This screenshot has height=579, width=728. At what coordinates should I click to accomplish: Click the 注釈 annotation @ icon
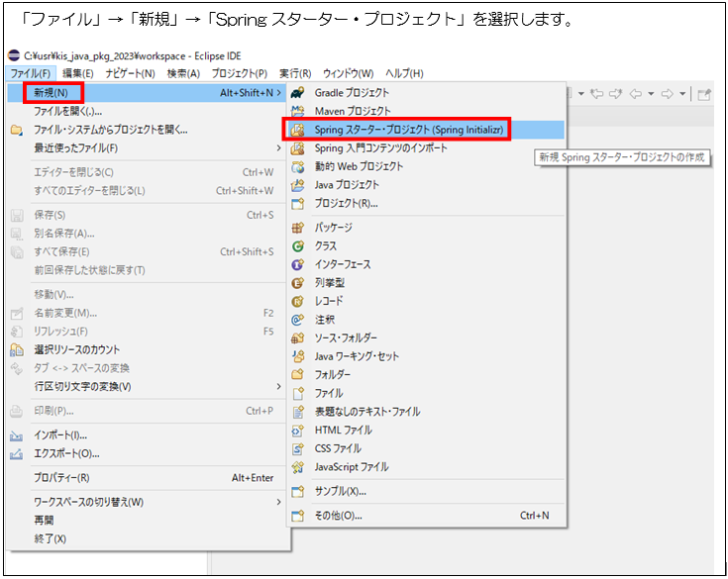297,320
